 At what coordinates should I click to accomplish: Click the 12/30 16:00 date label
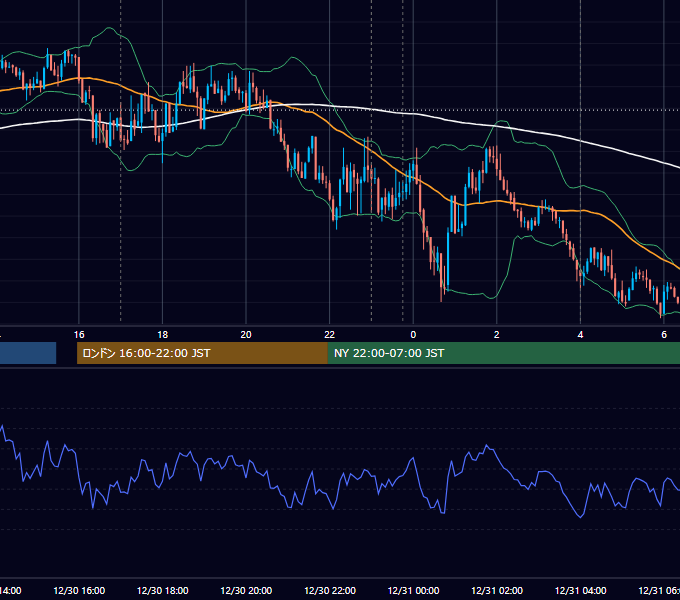click(x=79, y=590)
